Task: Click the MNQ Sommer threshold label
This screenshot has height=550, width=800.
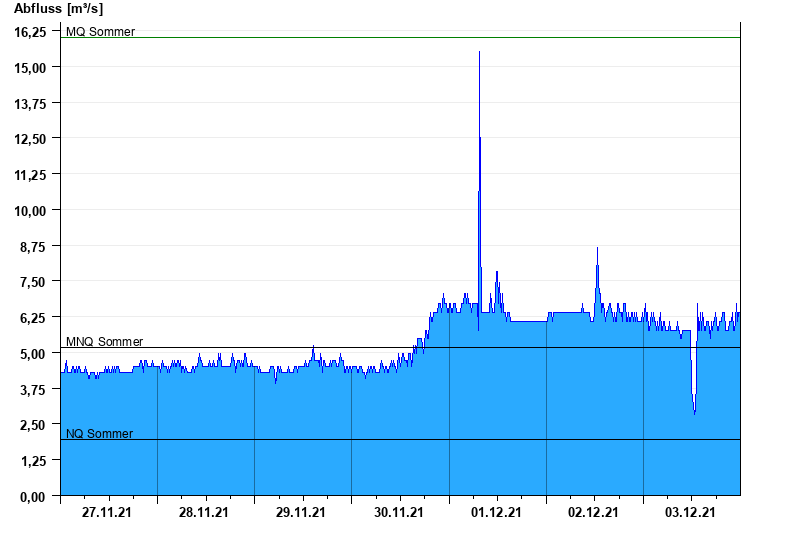Action: click(x=104, y=342)
